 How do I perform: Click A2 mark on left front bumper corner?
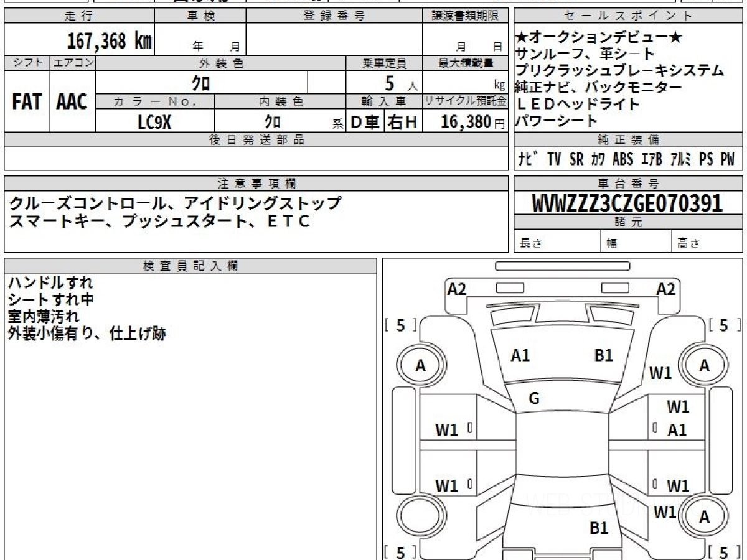click(x=457, y=289)
